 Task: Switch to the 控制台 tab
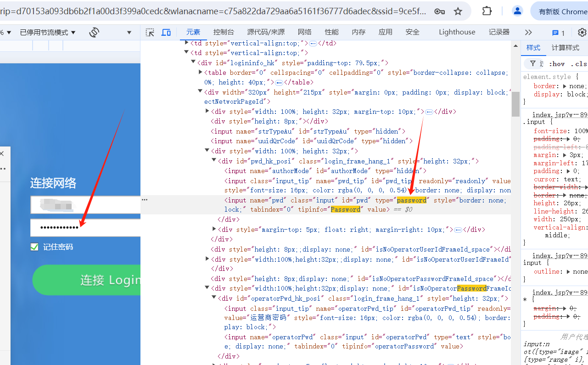pos(224,32)
